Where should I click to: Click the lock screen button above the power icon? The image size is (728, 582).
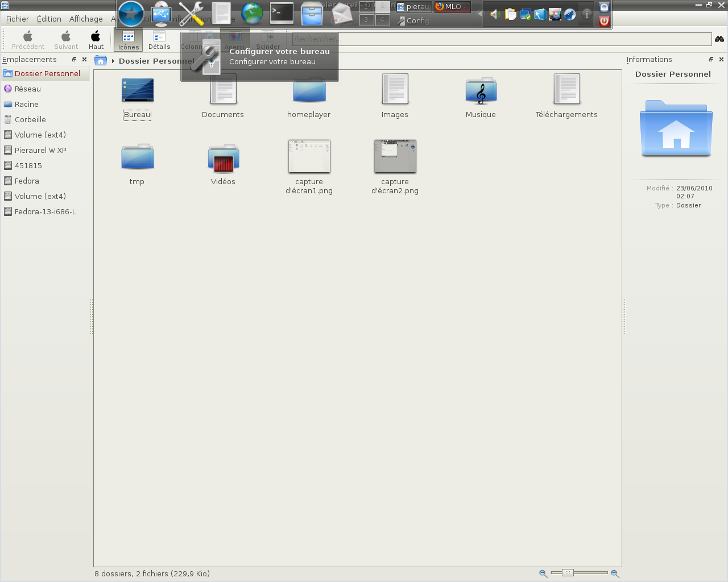click(604, 7)
